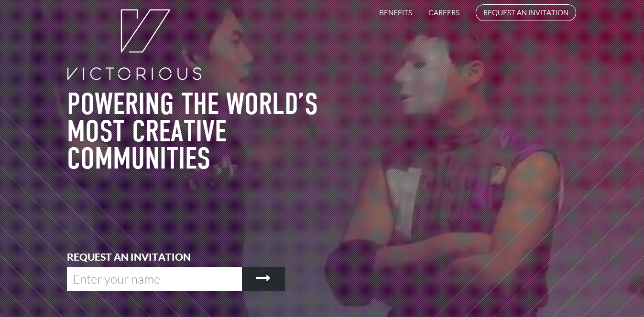Click the Victorious V logo mark
The image size is (644, 317).
[x=145, y=31]
